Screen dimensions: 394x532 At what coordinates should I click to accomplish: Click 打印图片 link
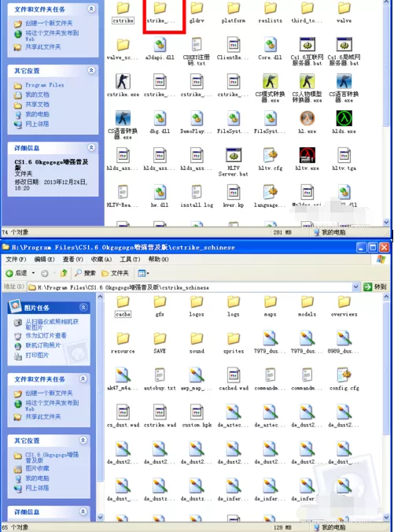pyautogui.click(x=37, y=355)
